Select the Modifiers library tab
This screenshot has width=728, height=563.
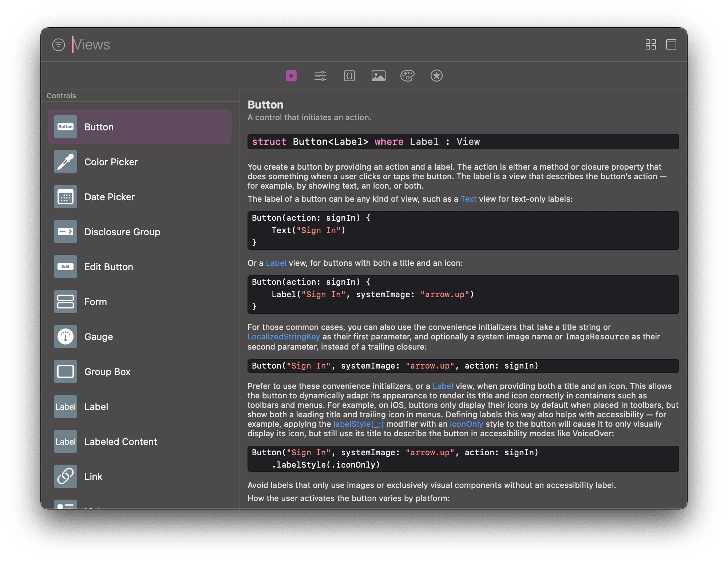click(320, 76)
